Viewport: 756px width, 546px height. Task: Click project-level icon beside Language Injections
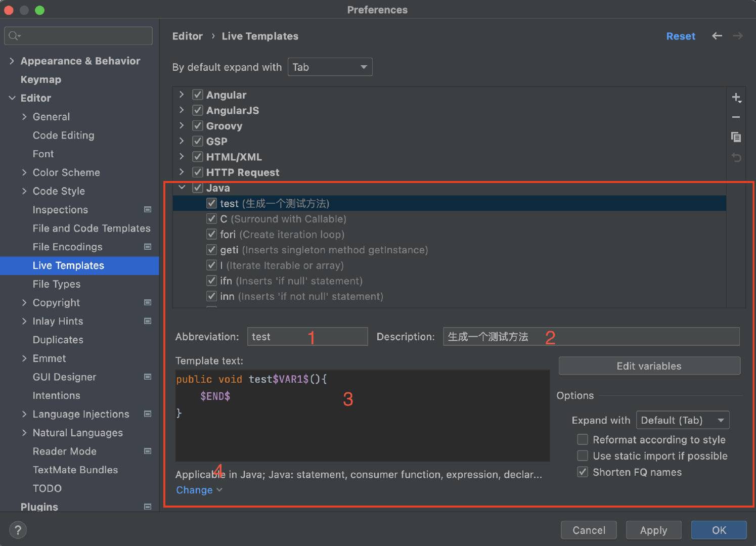[x=148, y=414]
